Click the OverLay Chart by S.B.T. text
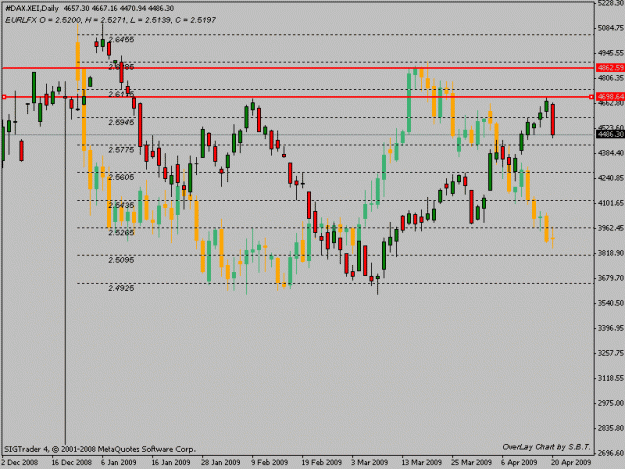 coord(546,447)
